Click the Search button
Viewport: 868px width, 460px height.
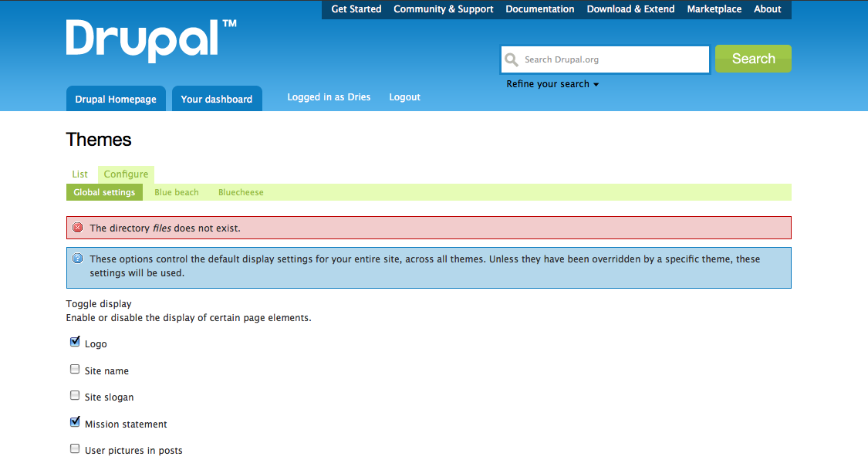[x=752, y=58]
